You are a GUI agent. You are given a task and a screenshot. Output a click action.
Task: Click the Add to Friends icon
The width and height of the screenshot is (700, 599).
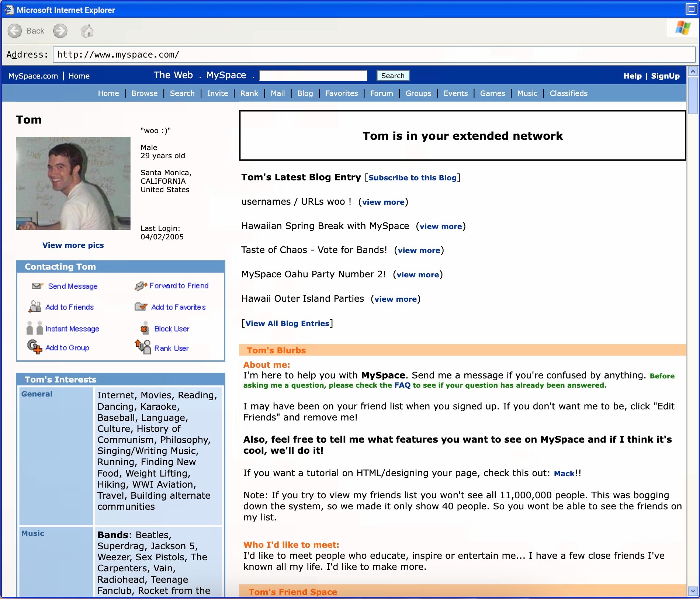tap(35, 307)
